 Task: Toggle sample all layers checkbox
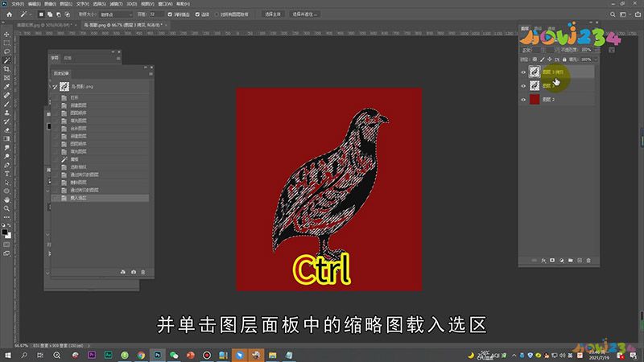point(217,14)
